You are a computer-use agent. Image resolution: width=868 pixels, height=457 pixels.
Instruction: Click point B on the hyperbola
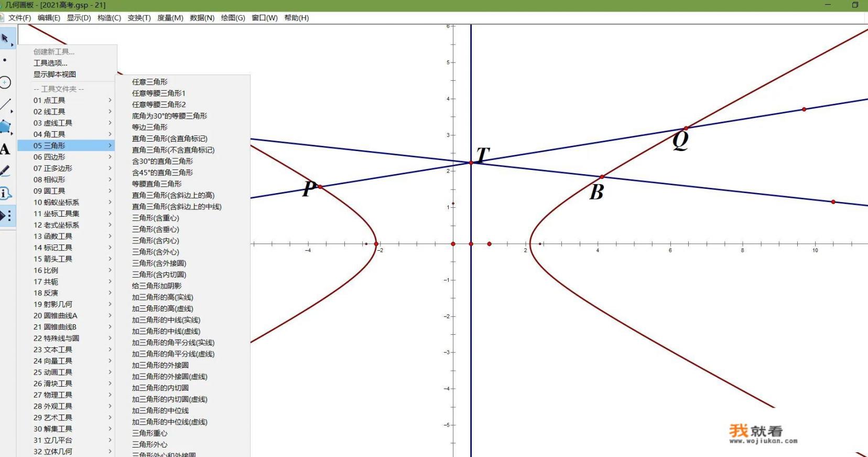pyautogui.click(x=602, y=177)
